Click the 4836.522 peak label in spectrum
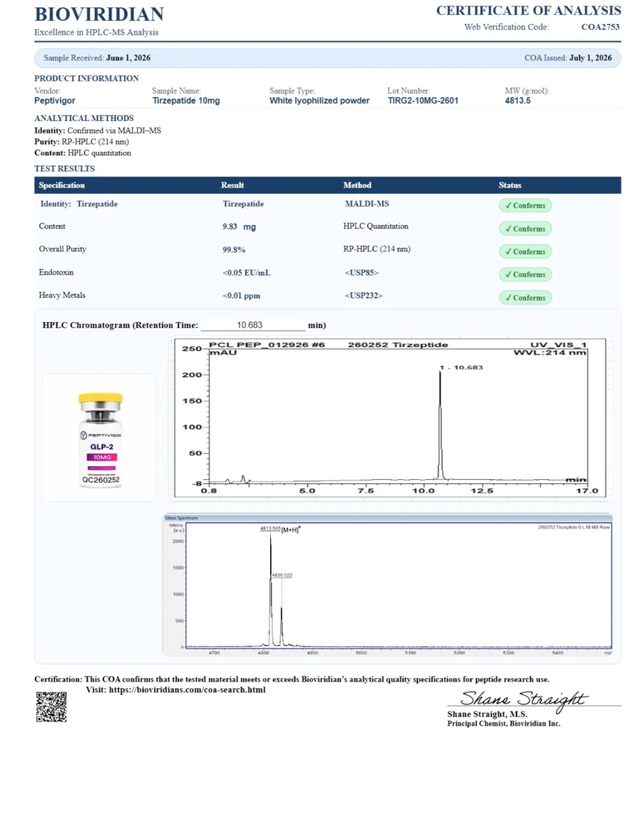 [x=282, y=575]
